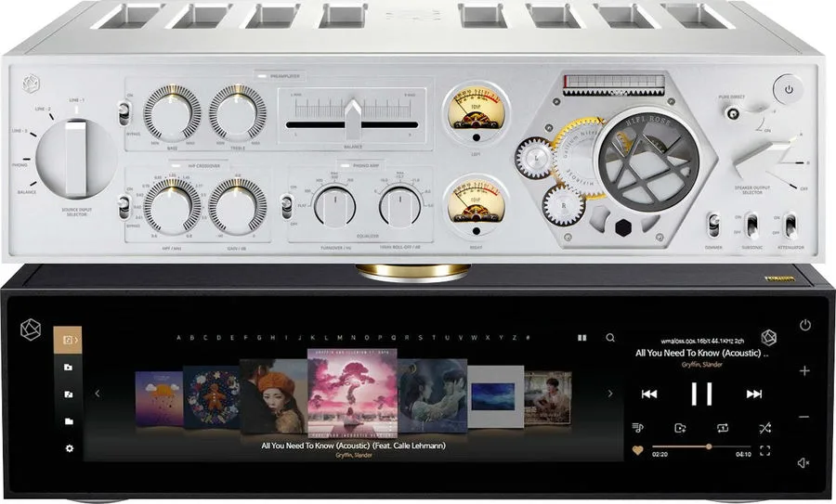Image resolution: width=836 pixels, height=504 pixels.
Task: Click the large HiFi Rose volume dial
Action: pos(647,162)
